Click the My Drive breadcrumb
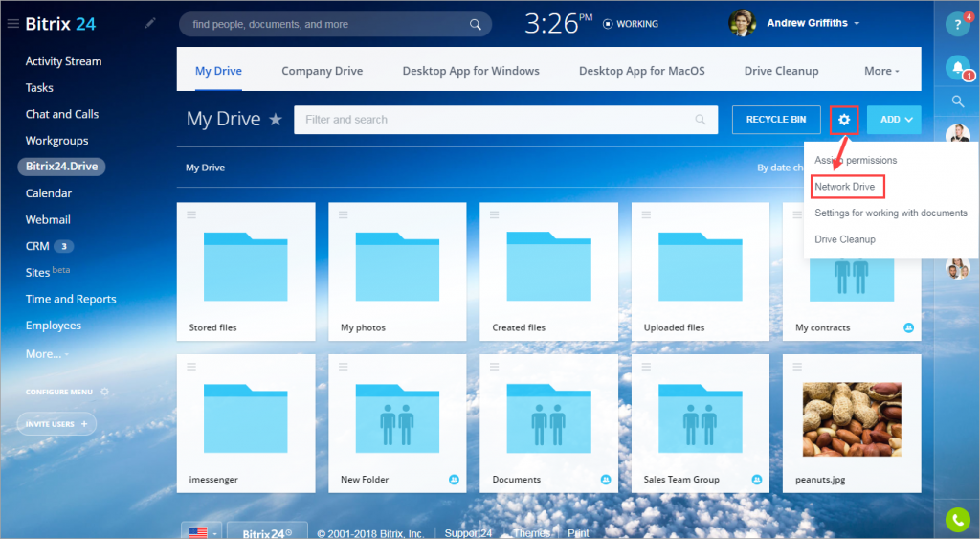This screenshot has width=980, height=539. click(205, 168)
